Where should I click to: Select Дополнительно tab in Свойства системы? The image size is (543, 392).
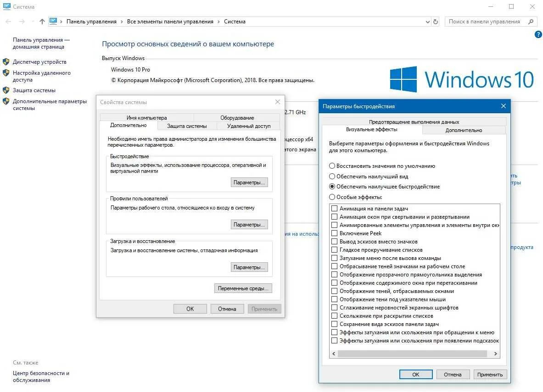point(129,125)
